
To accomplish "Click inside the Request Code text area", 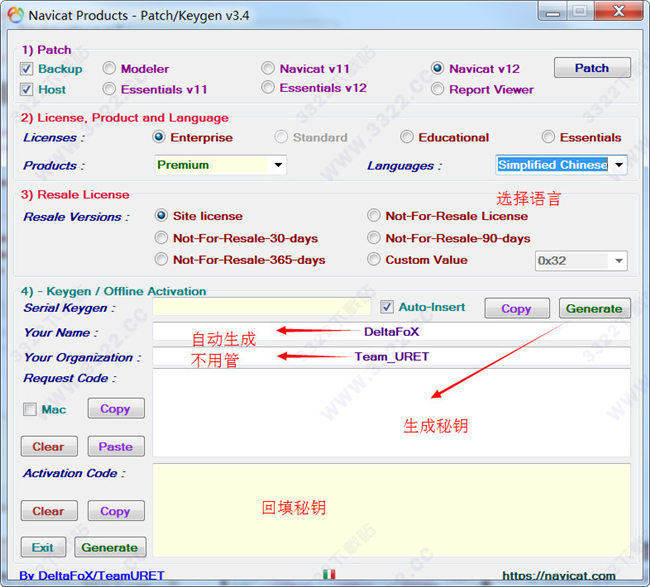I will 391,413.
